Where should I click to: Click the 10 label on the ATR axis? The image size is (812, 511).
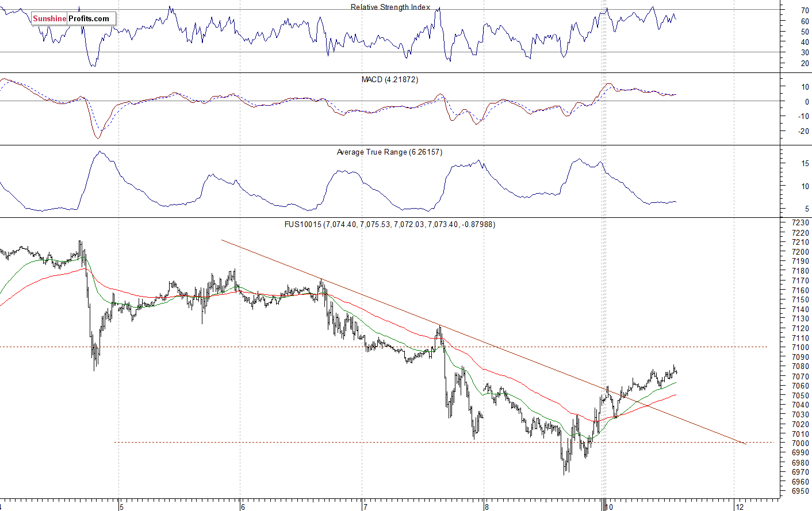click(x=805, y=187)
